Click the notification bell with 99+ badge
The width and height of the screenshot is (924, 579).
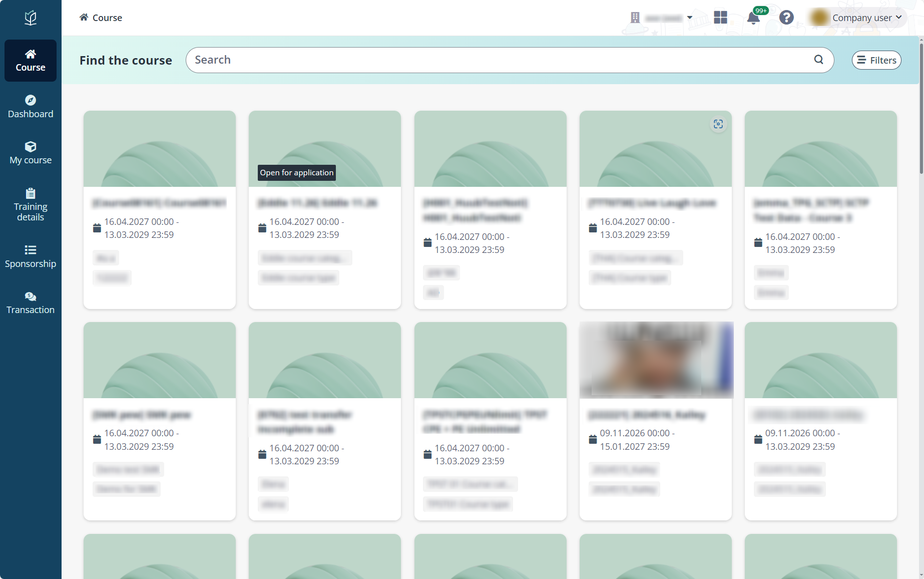tap(753, 17)
